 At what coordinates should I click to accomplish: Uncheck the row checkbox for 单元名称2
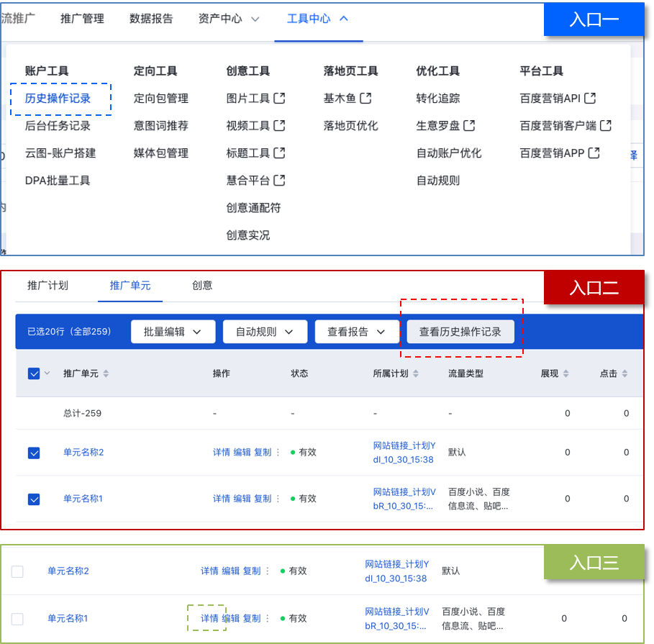coord(33,452)
